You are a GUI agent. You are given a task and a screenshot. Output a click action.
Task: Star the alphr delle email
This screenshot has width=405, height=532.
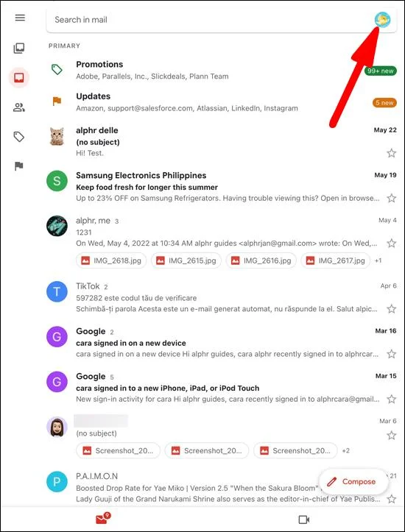pos(392,153)
